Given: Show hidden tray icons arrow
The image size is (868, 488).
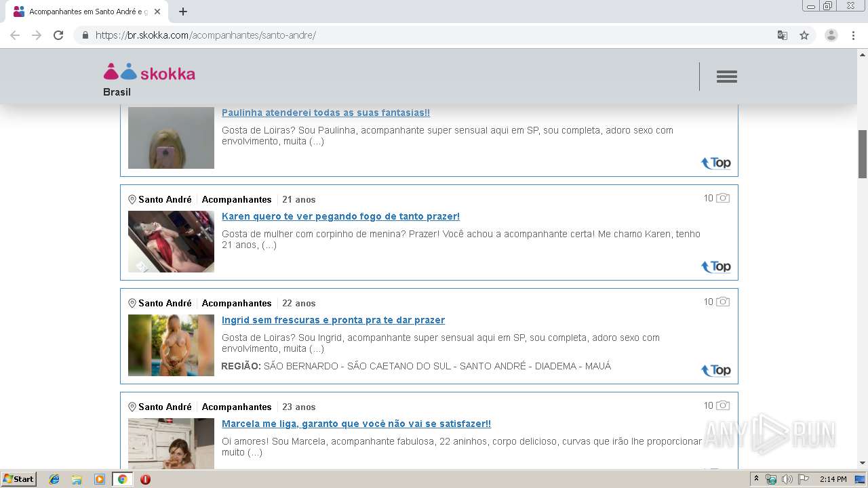Looking at the screenshot, I should click(757, 479).
